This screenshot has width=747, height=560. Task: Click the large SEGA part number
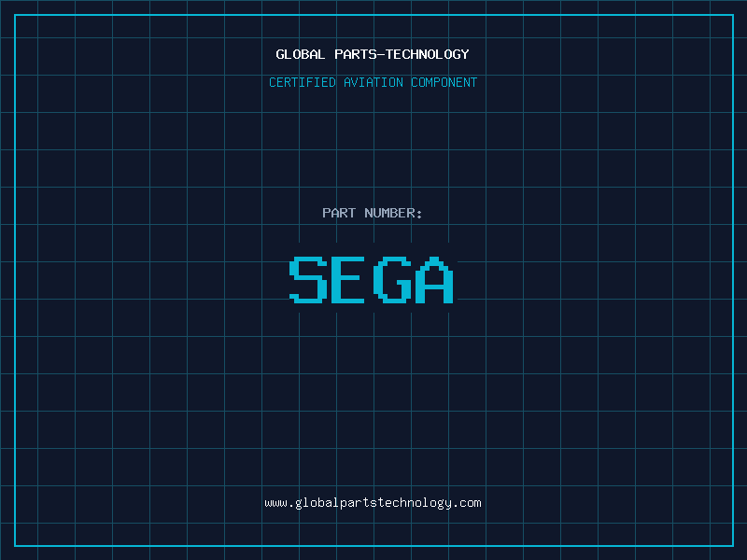point(371,280)
